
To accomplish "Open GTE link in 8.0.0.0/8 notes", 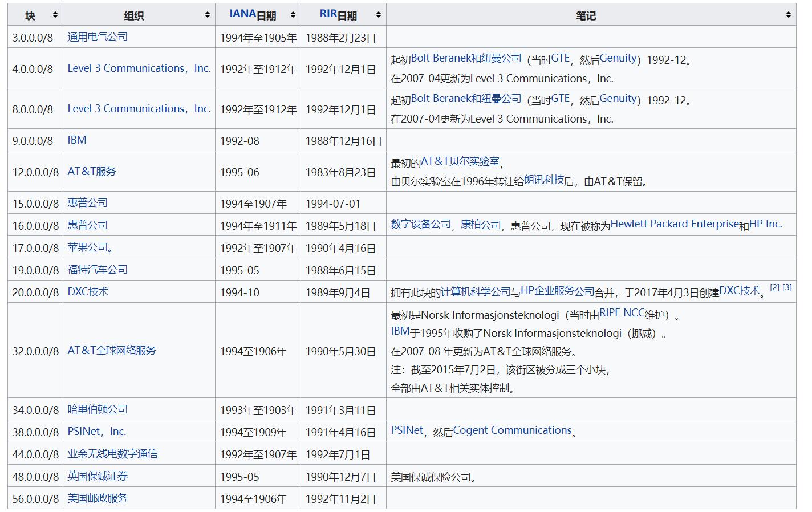I will [x=561, y=99].
